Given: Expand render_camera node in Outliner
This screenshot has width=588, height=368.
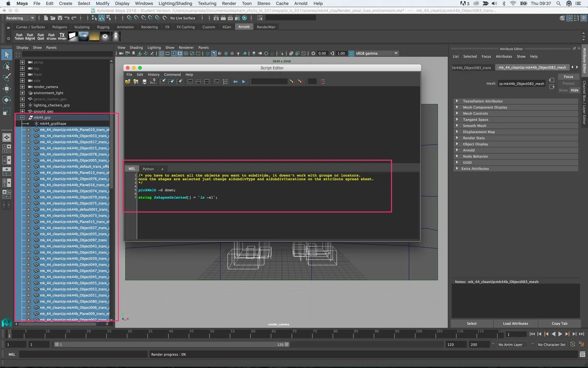Looking at the screenshot, I should click(x=22, y=87).
